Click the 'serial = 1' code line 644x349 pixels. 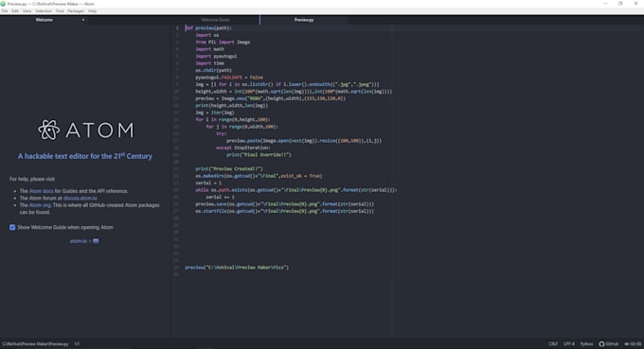pos(208,183)
